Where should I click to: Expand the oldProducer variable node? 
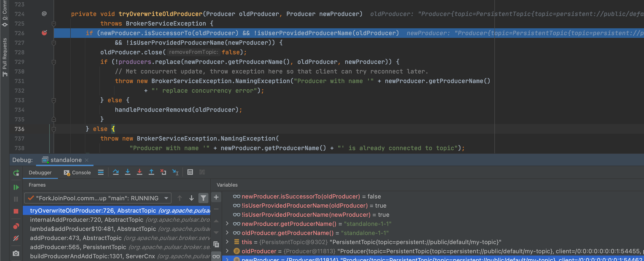point(227,251)
